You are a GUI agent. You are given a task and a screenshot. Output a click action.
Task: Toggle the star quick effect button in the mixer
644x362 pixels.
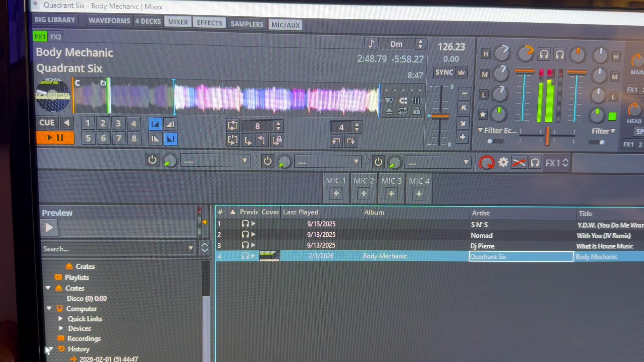482,115
